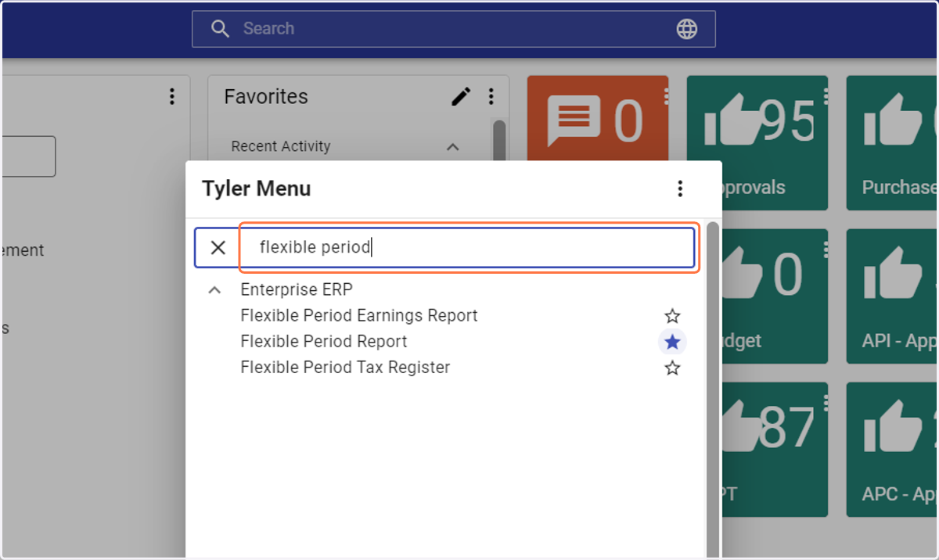Open Flexible Period Report
This screenshot has height=560, width=939.
click(324, 342)
